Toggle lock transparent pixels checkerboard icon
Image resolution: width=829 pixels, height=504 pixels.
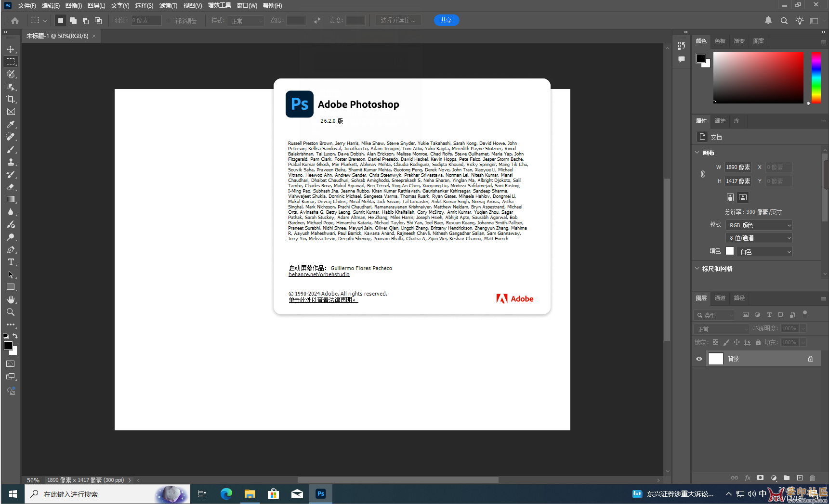[x=716, y=342]
